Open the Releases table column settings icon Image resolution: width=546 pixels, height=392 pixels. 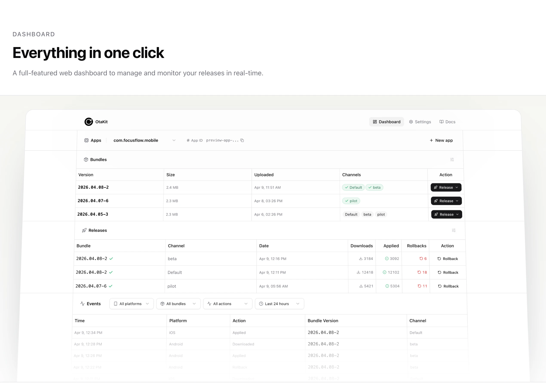click(x=454, y=230)
